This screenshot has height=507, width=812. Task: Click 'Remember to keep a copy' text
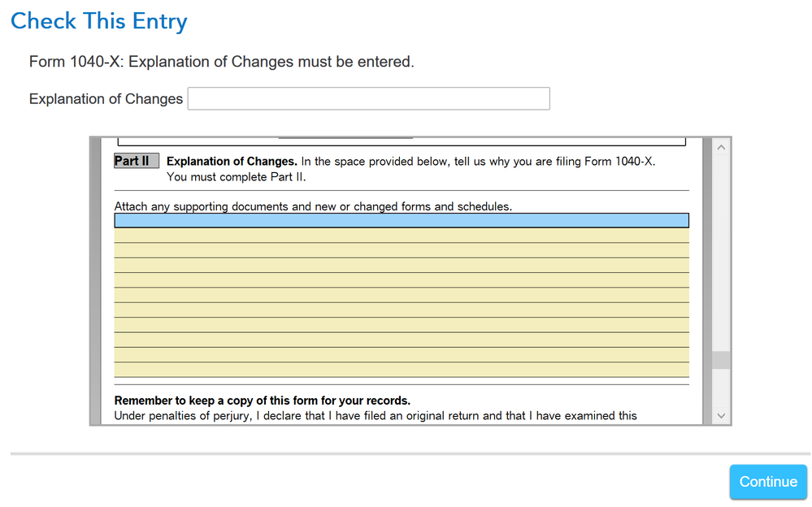[262, 401]
